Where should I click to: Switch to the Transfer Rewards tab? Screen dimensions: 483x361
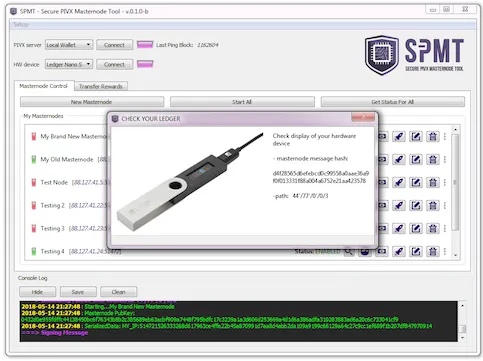click(x=101, y=86)
